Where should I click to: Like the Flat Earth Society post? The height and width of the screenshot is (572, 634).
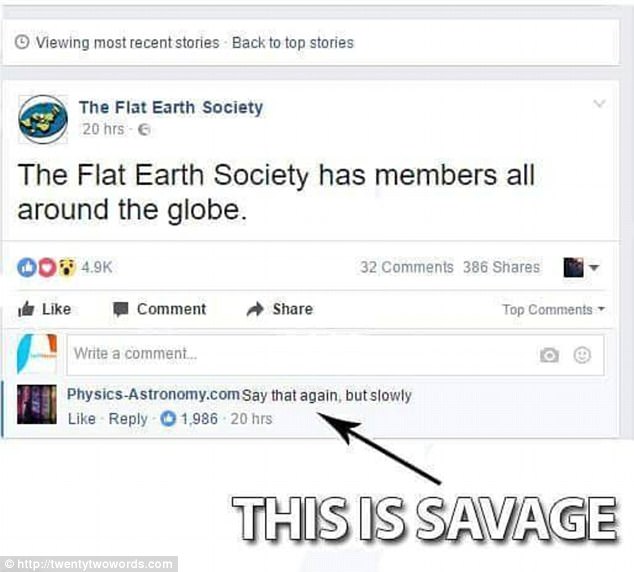(44, 309)
